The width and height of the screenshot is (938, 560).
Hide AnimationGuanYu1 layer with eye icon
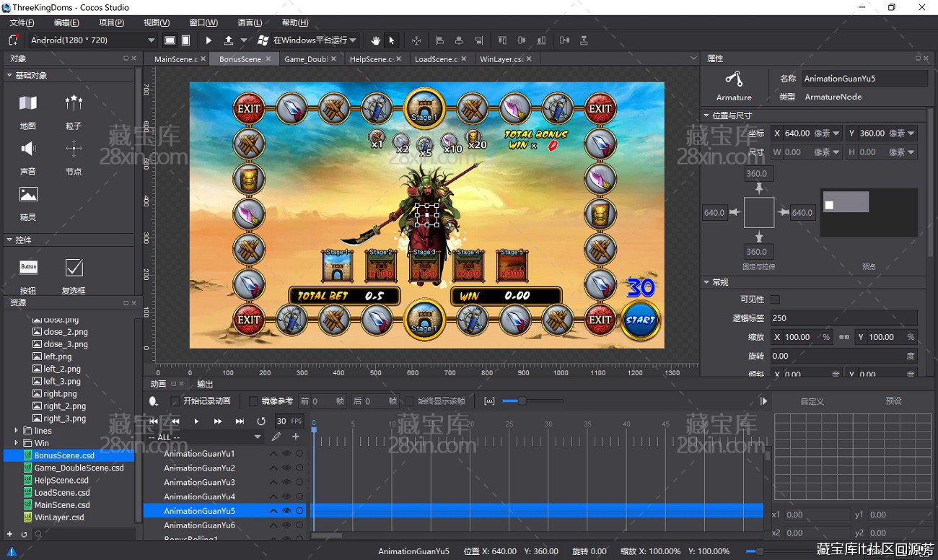pyautogui.click(x=286, y=454)
